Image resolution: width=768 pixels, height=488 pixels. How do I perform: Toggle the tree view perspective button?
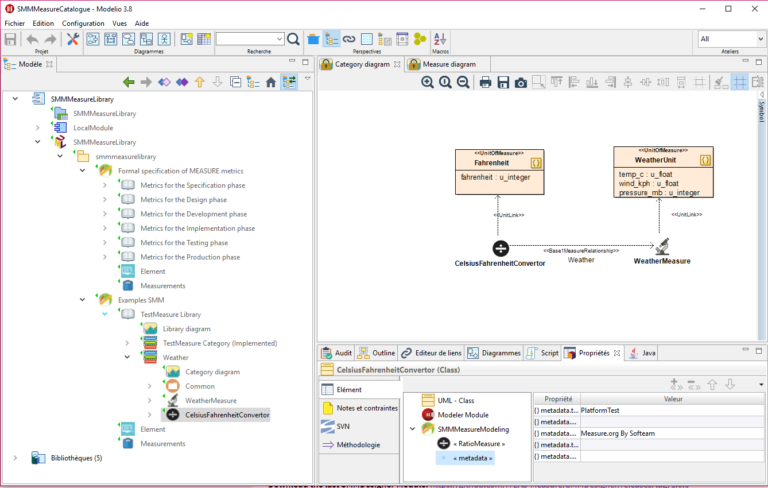(332, 39)
